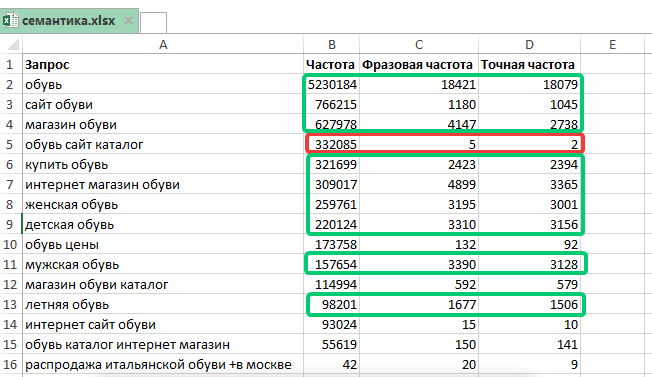Select cell 'обувь каталог интернет магазин'

click(x=163, y=345)
